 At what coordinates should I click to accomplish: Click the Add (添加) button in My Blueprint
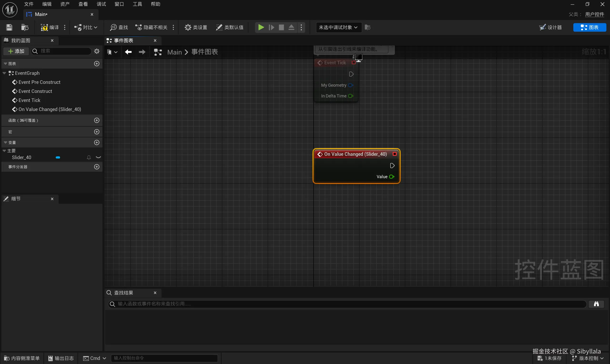point(16,51)
